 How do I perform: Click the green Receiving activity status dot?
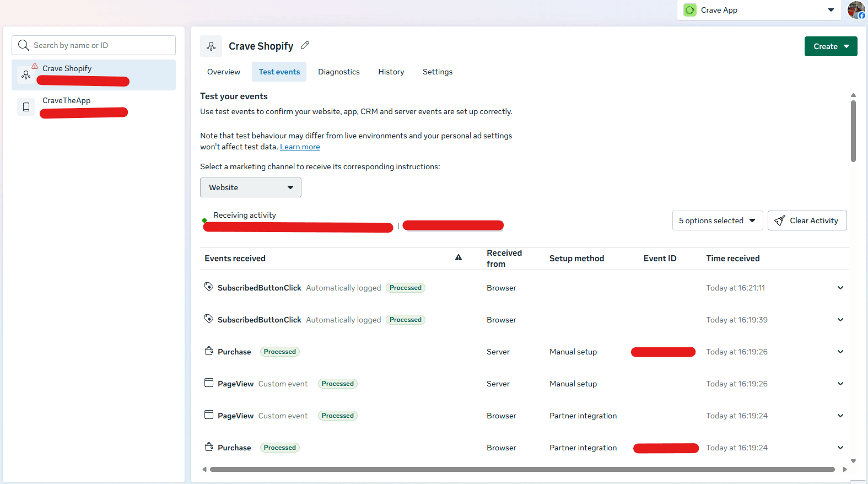click(x=204, y=221)
